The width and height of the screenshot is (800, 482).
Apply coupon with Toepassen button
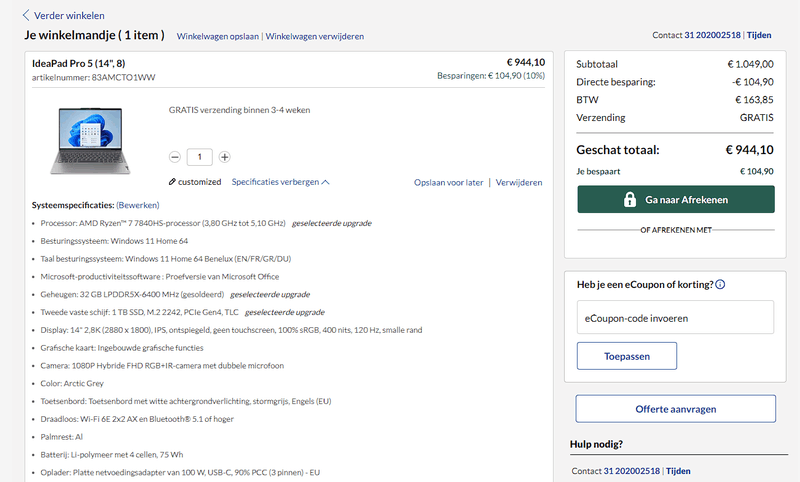click(x=626, y=355)
